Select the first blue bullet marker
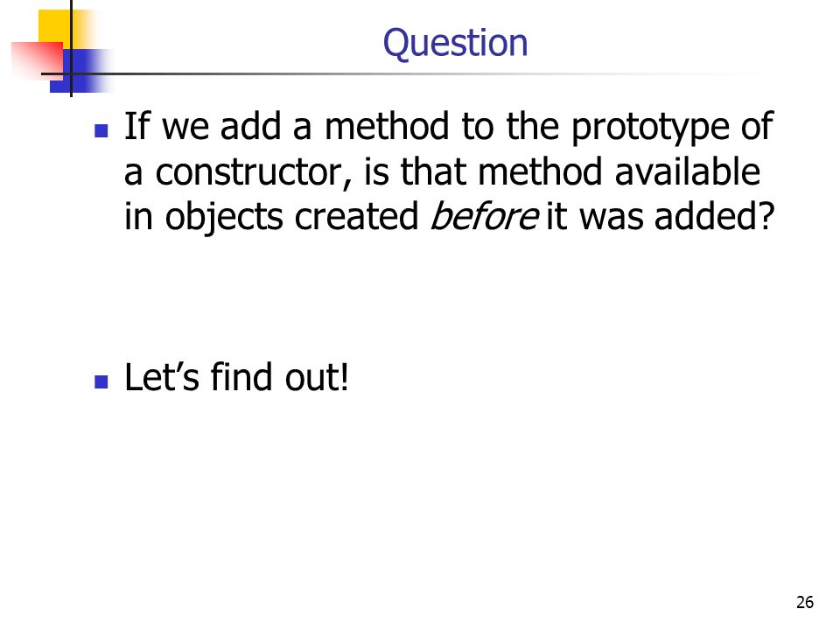This screenshot has width=840, height=630. point(101,130)
